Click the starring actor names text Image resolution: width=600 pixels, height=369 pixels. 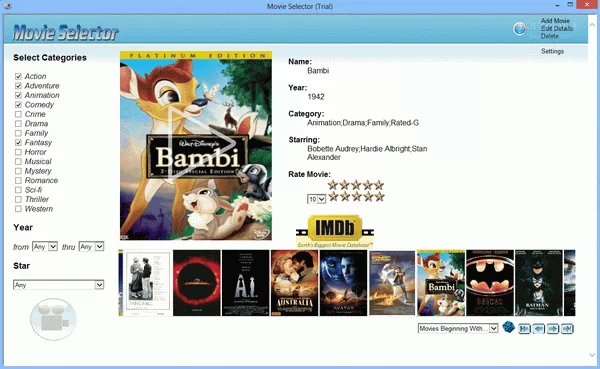(367, 153)
